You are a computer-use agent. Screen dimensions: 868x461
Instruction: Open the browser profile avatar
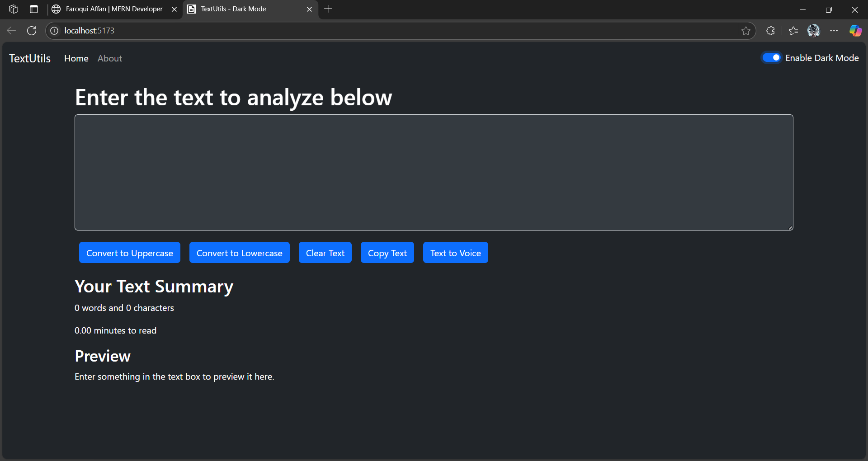814,31
